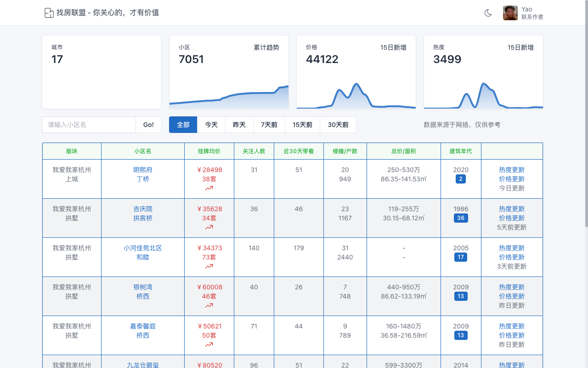The image size is (588, 368).
Task: Click 价格更新 in 吉庆院 row
Action: click(512, 218)
